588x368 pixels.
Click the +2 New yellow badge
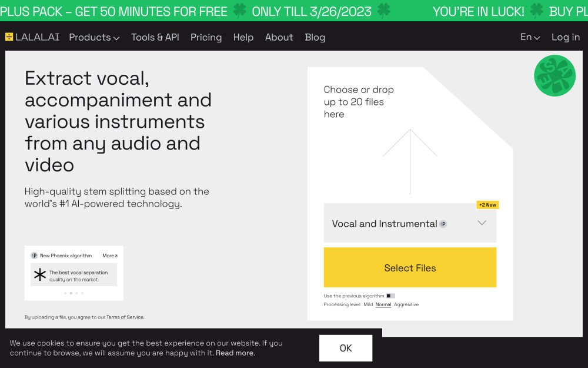click(x=487, y=205)
